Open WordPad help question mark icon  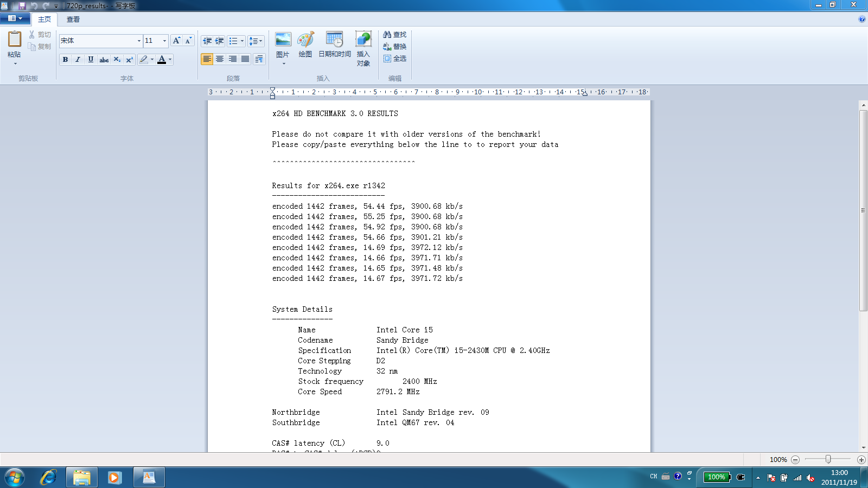862,19
